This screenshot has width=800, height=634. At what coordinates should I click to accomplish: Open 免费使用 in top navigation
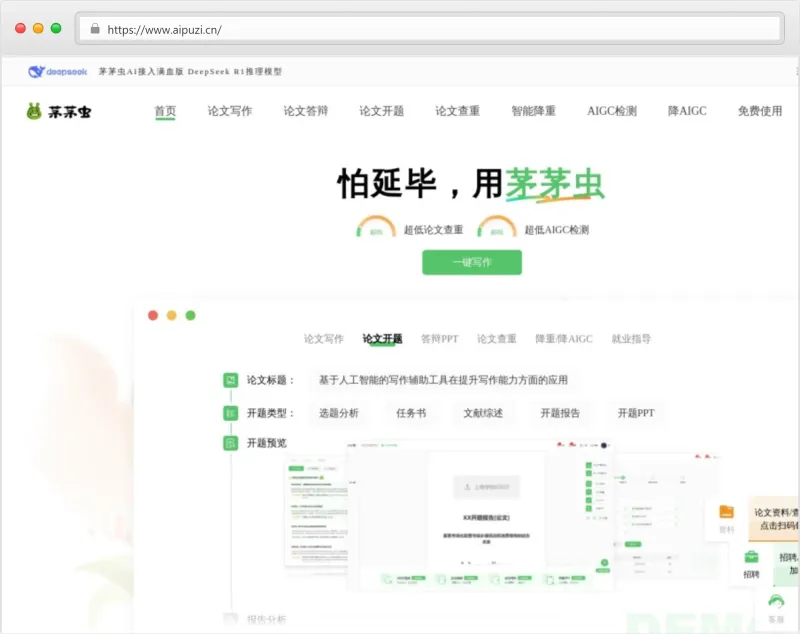[x=760, y=111]
